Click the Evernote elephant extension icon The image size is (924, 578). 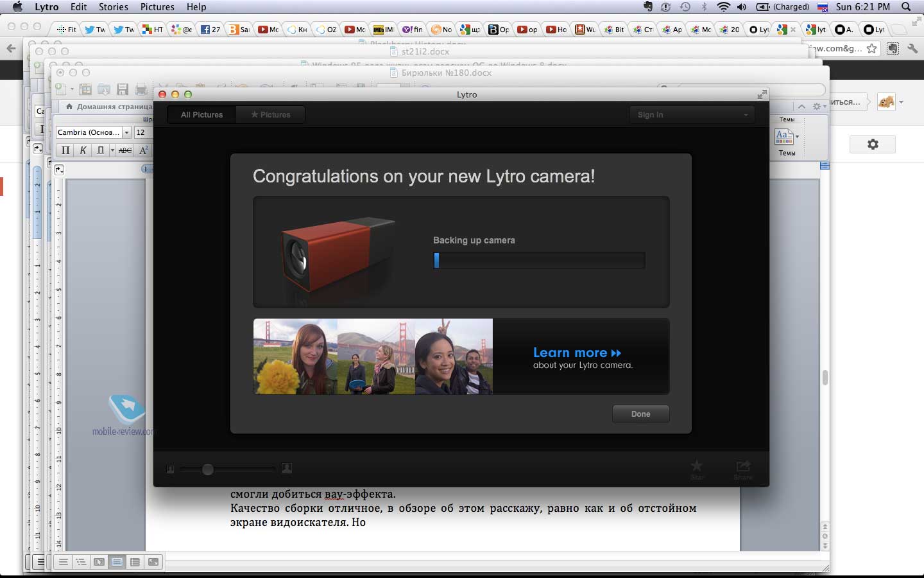(893, 48)
